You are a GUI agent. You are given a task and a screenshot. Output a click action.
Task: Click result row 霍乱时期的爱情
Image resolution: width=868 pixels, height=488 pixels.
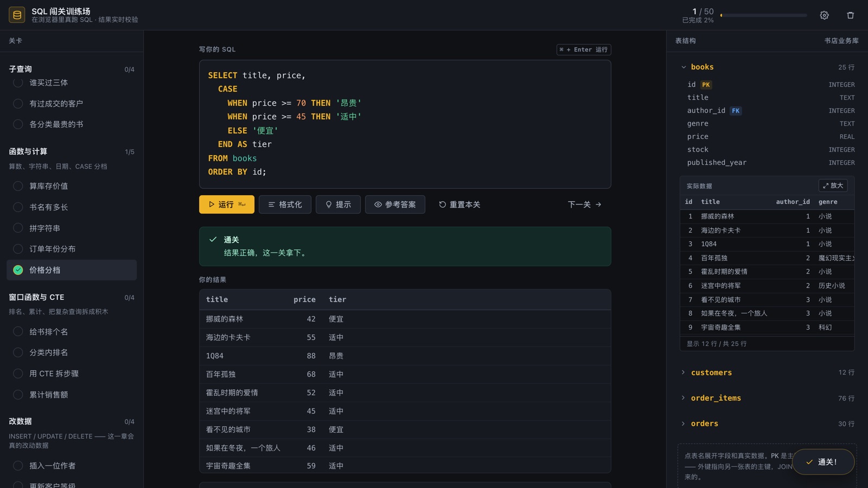point(405,393)
